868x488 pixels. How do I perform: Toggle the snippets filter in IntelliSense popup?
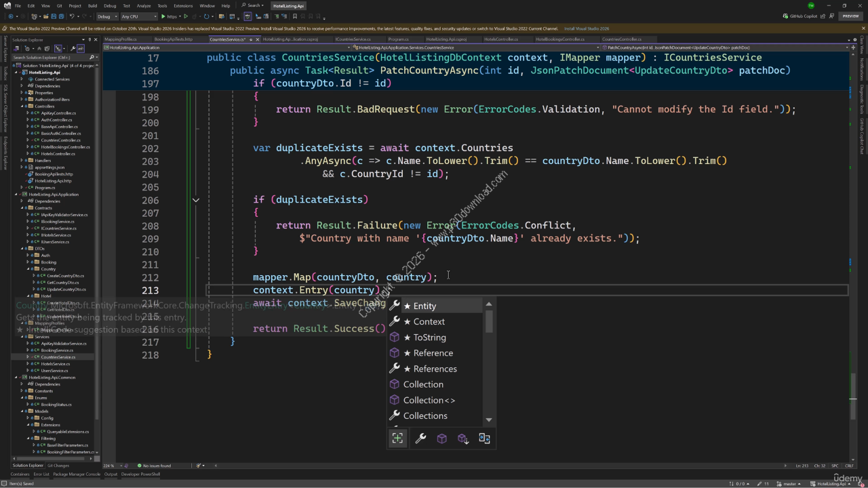[484, 439]
